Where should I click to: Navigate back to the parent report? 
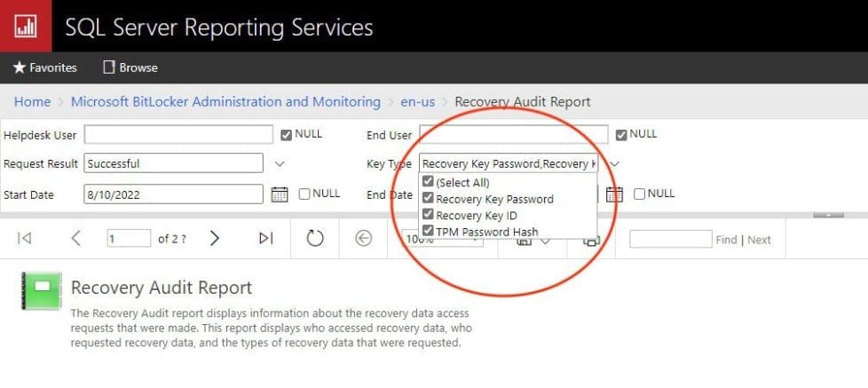click(x=362, y=238)
